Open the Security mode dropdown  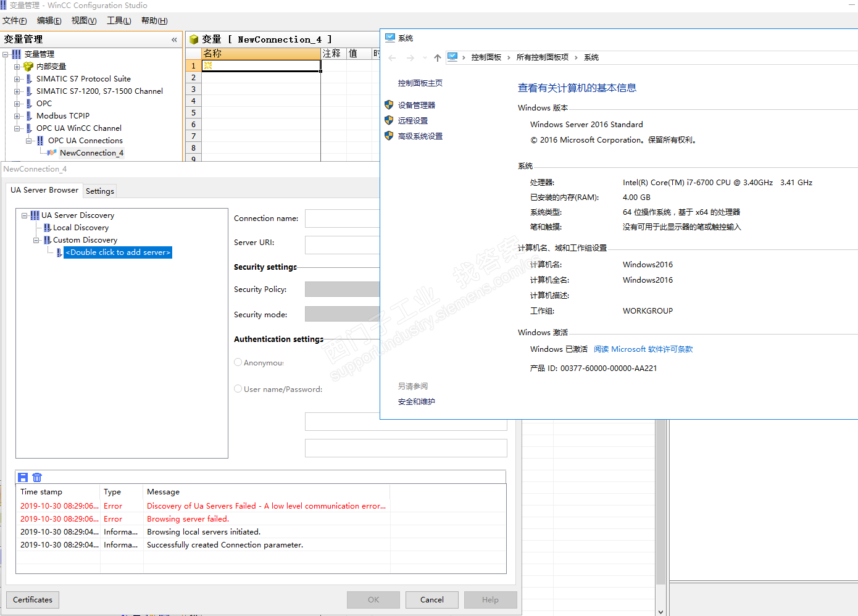pos(343,314)
